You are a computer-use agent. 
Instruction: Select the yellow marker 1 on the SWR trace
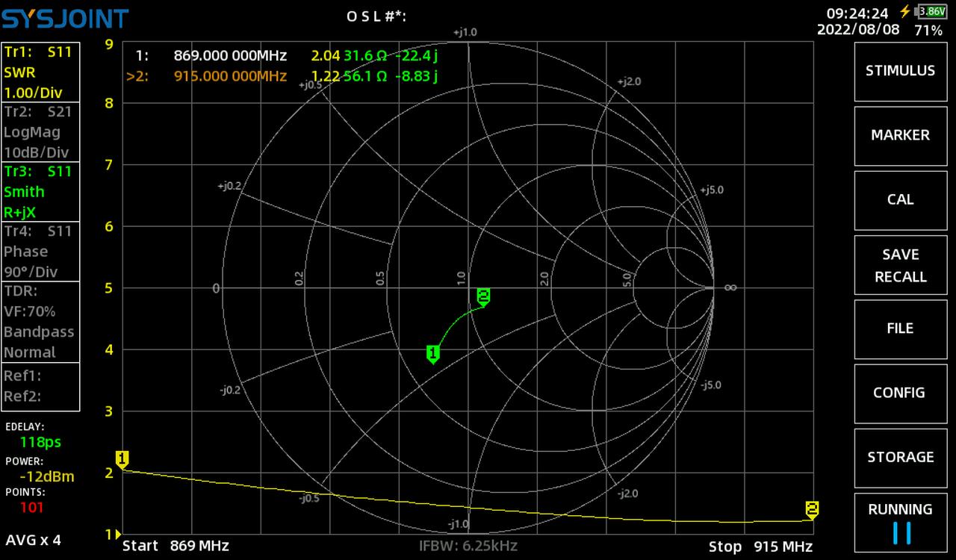[122, 459]
